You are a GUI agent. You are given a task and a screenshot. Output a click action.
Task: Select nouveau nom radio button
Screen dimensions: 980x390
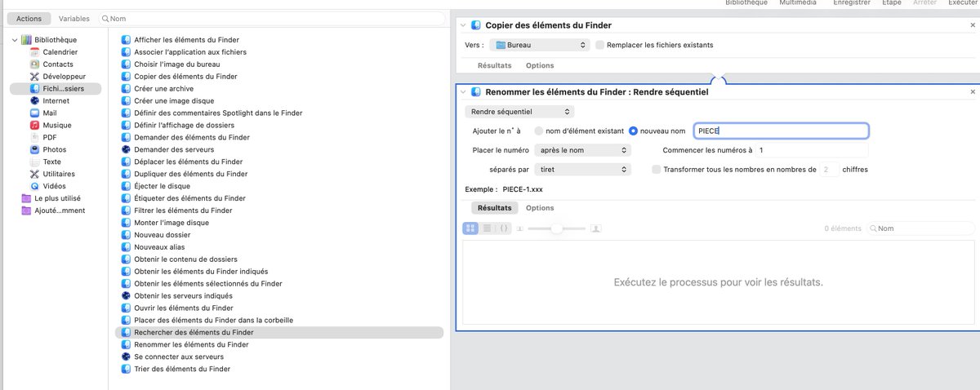click(x=633, y=131)
